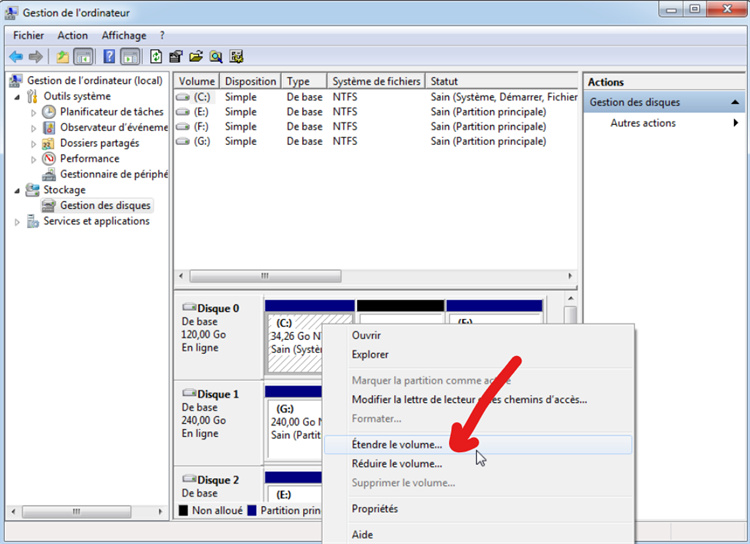Click disk view scroll up arrow
750x544 pixels.
[570, 299]
